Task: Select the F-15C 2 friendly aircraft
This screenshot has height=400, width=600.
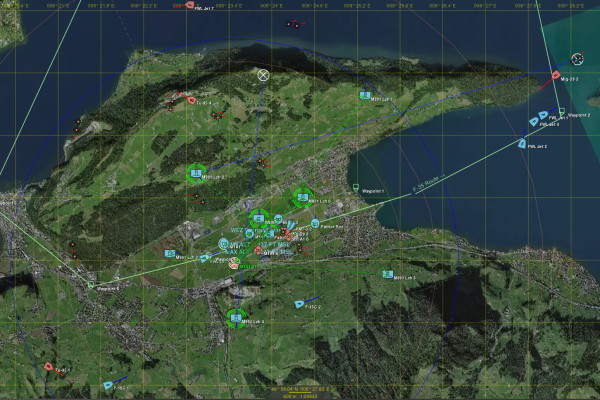Action: coord(299,304)
